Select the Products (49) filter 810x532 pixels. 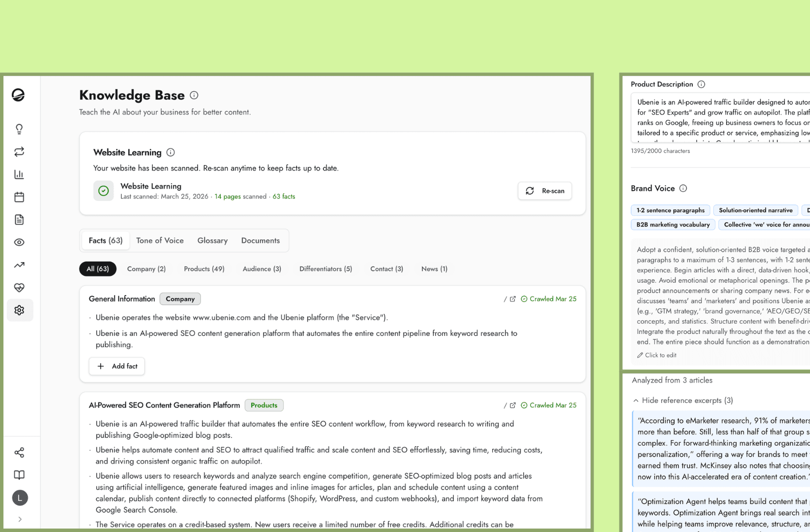pyautogui.click(x=203, y=268)
